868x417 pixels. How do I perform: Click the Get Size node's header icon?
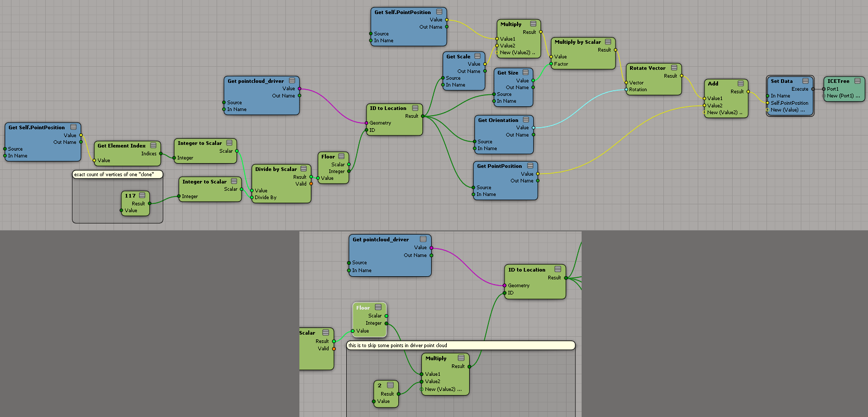(x=525, y=72)
